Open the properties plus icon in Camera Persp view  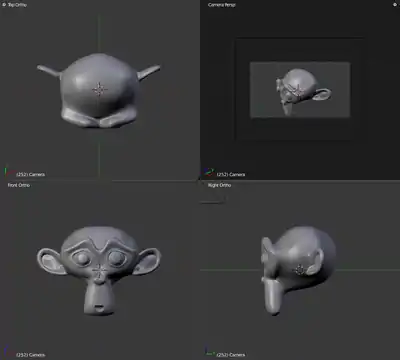[x=395, y=5]
